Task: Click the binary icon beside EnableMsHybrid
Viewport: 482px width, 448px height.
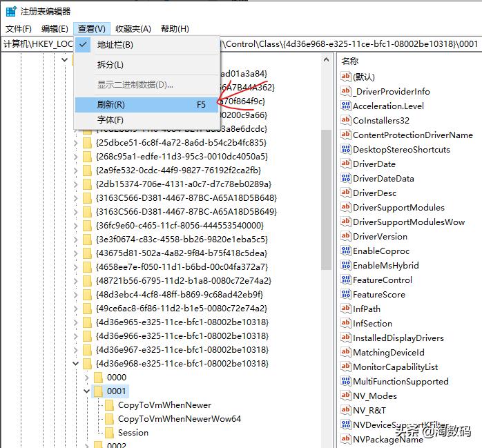Action: [345, 265]
